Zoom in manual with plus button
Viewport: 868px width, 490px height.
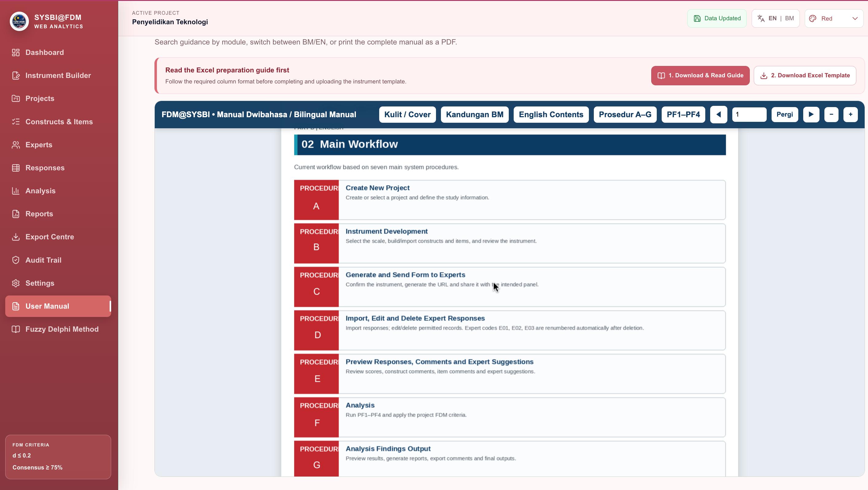[x=850, y=114]
